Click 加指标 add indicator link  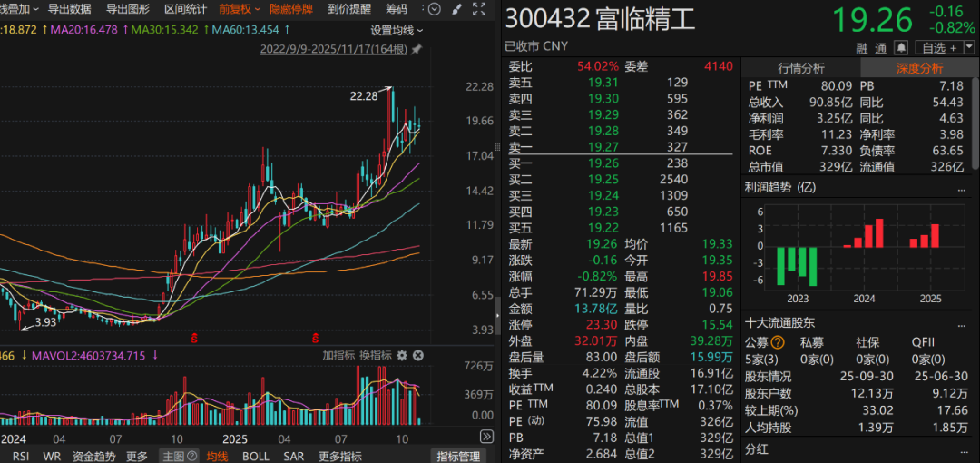pyautogui.click(x=338, y=355)
